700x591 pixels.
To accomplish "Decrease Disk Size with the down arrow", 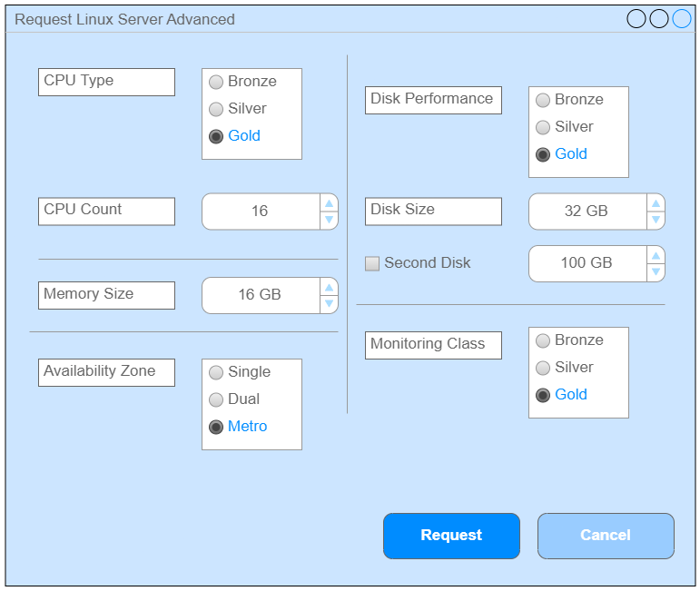I will (x=656, y=220).
